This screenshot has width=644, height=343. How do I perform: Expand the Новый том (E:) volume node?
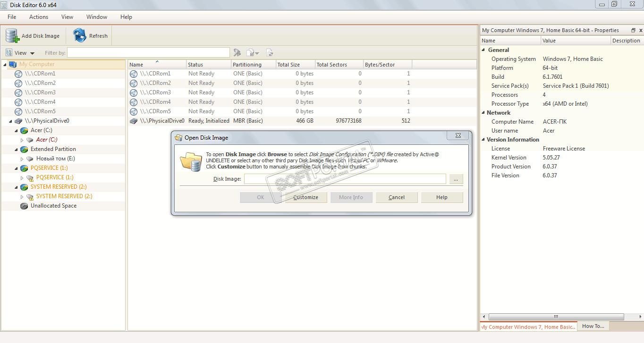pos(22,159)
